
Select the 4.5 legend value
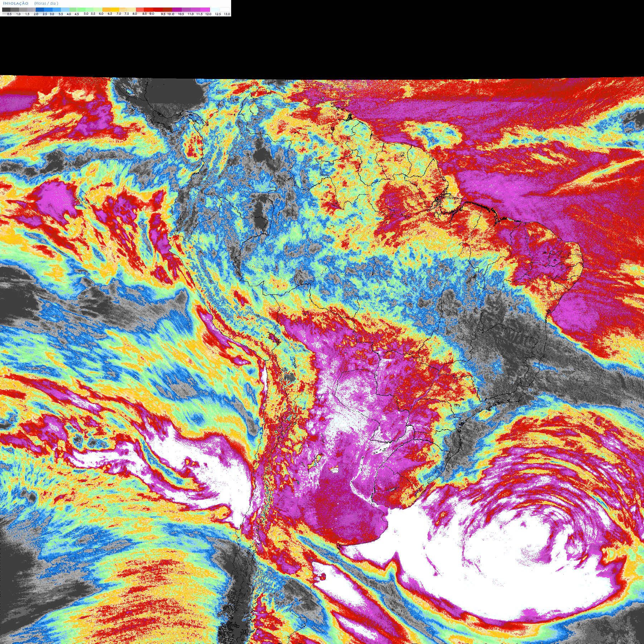point(77,14)
